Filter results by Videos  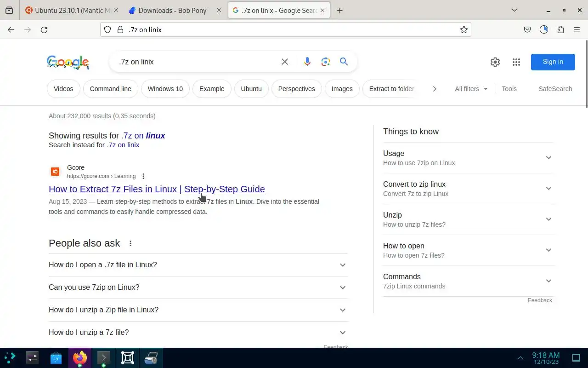tap(63, 89)
